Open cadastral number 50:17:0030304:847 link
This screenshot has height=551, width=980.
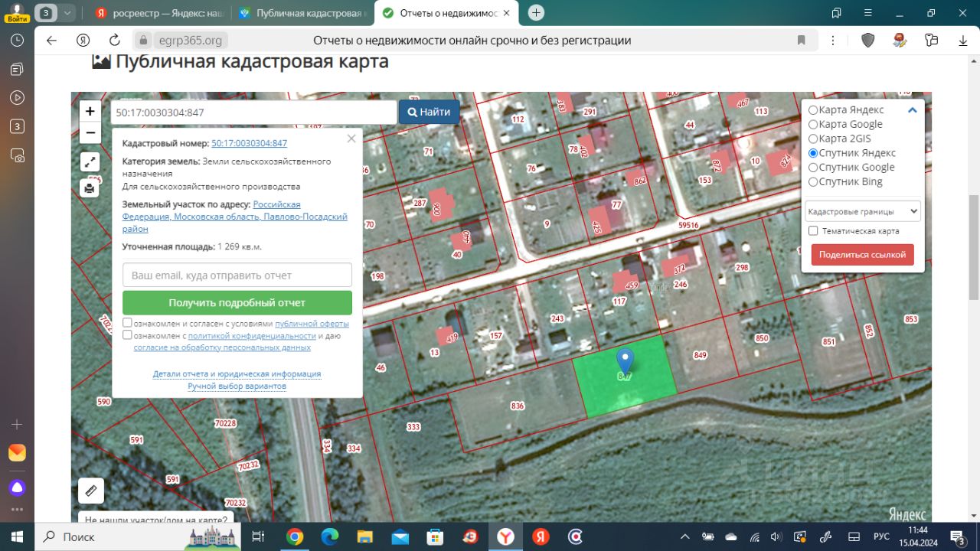[x=250, y=143]
